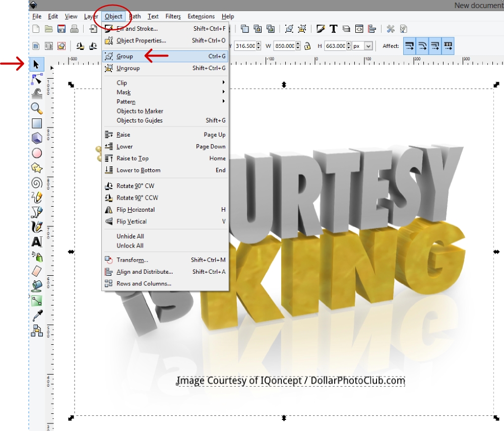The width and height of the screenshot is (504, 431).
Task: Open Text and Font dialog icon
Action: [333, 29]
